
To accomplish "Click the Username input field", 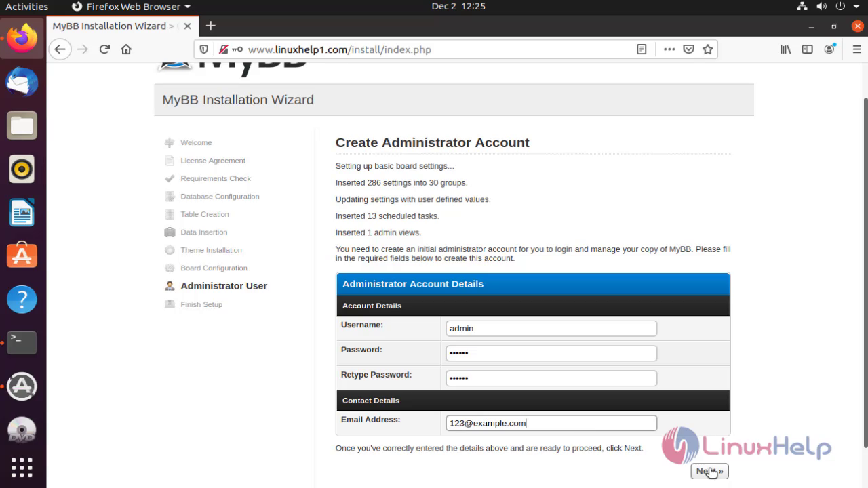I will click(551, 329).
